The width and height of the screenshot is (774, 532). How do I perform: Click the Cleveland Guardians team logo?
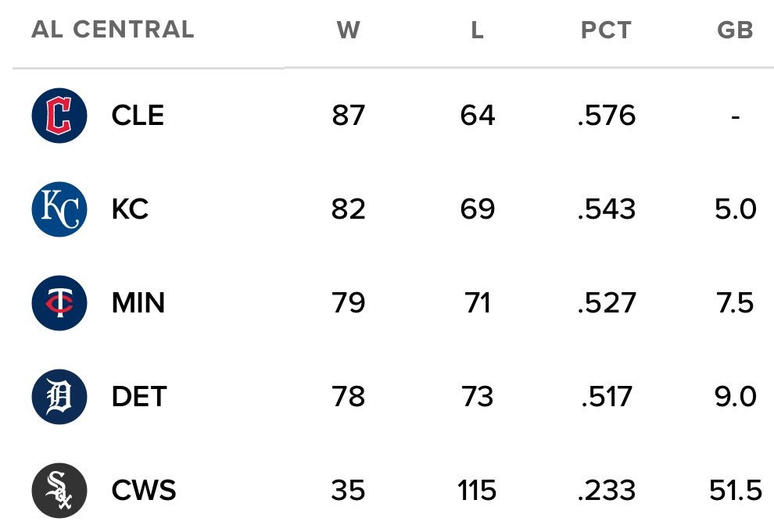pyautogui.click(x=59, y=116)
